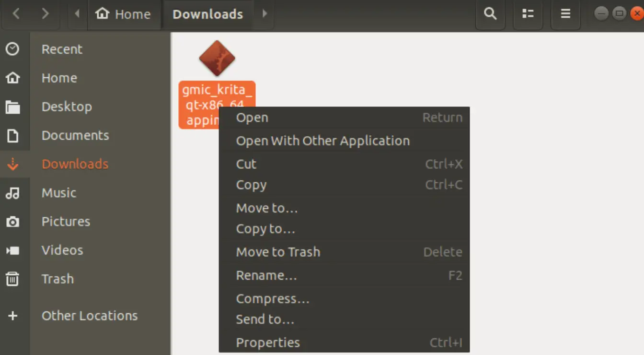644x355 pixels.
Task: Click the Trash bin icon in sidebar
Action: (x=12, y=279)
